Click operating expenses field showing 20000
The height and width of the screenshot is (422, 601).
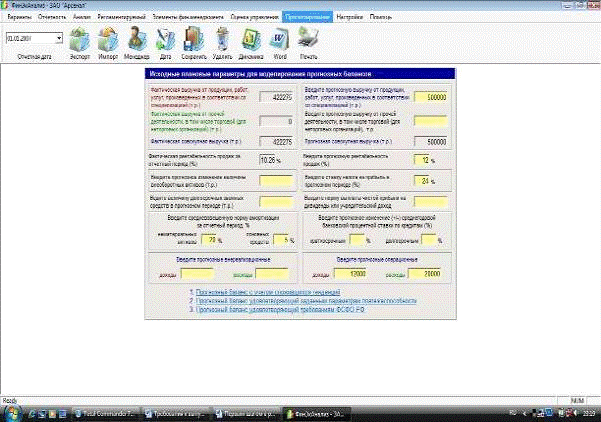tap(430, 273)
